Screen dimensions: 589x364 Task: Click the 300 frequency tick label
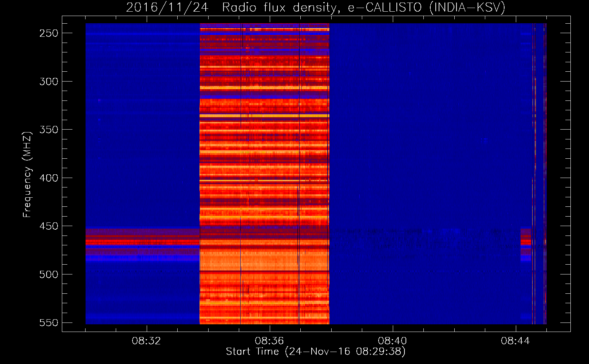[x=49, y=82]
